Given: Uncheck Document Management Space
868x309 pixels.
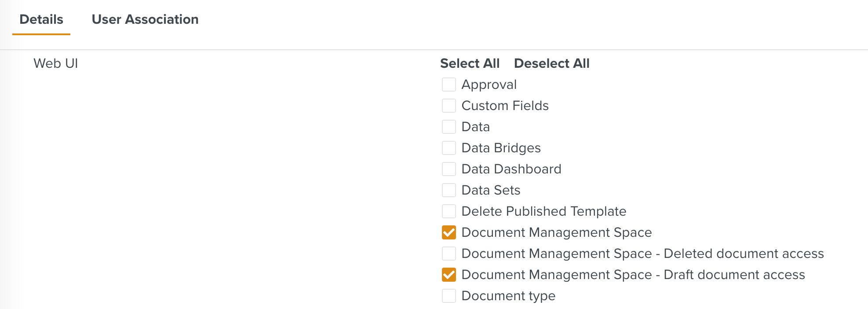Looking at the screenshot, I should [x=449, y=232].
